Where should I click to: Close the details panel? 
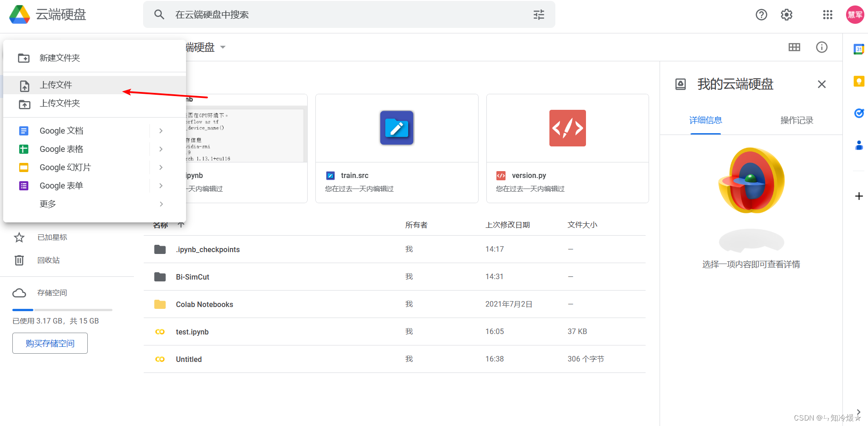point(822,84)
